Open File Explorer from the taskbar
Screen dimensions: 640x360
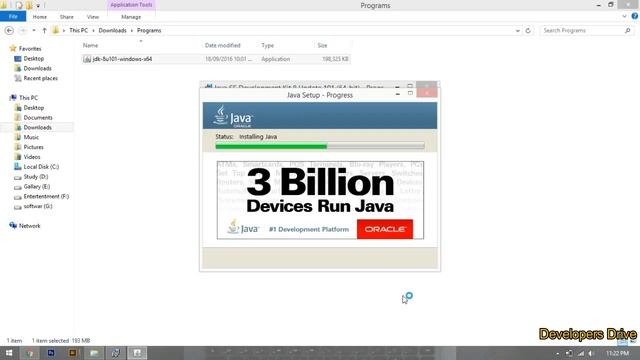pyautogui.click(x=94, y=353)
